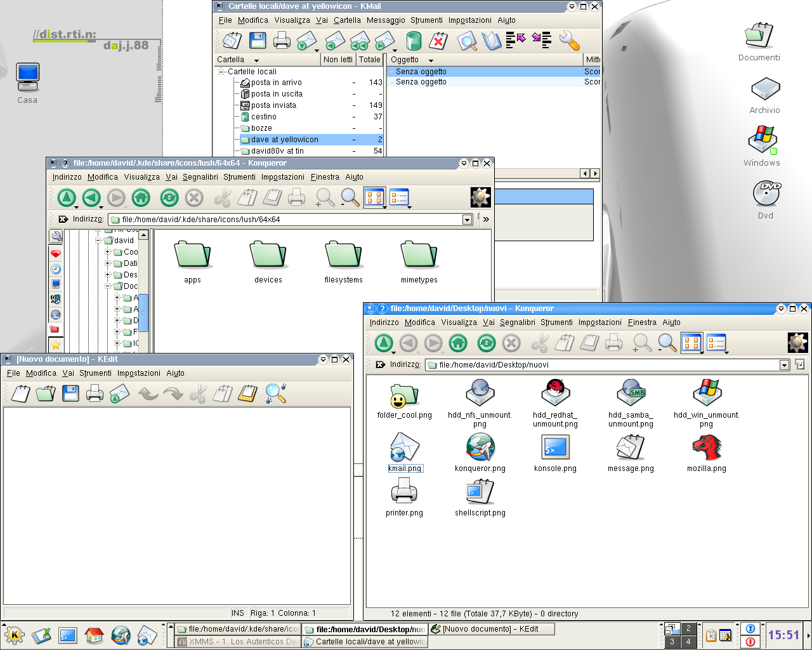This screenshot has width=812, height=650.
Task: Open the devices folder in the lush/64x64 Konqueror window
Action: 268,262
